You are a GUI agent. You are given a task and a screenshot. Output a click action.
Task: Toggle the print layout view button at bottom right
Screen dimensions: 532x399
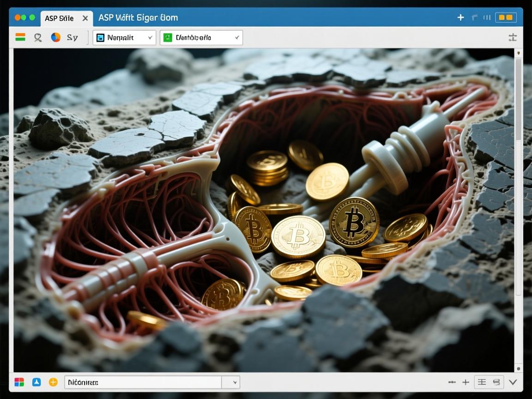click(496, 382)
